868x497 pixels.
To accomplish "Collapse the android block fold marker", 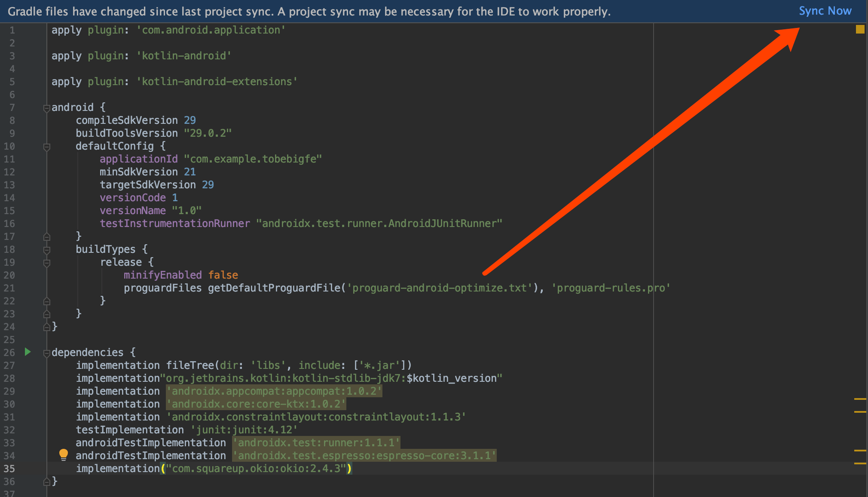I will 47,108.
